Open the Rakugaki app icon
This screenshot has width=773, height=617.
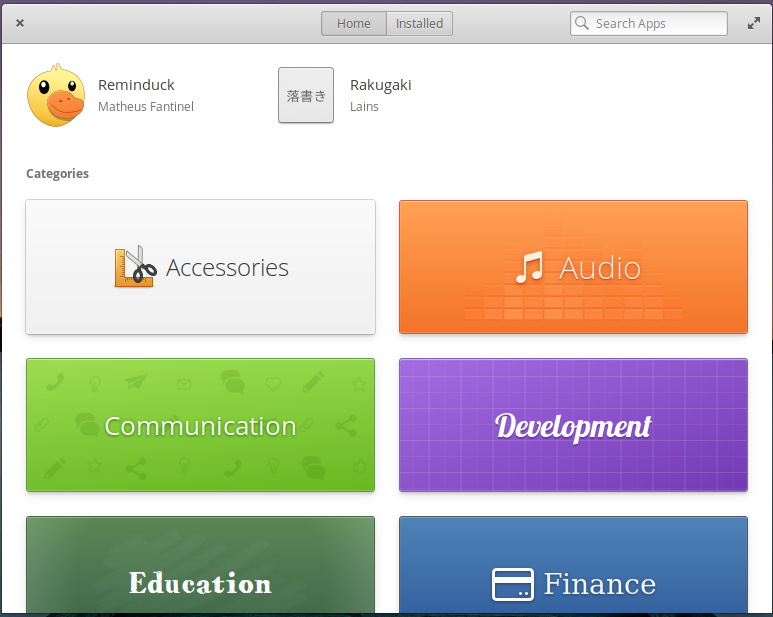point(306,95)
